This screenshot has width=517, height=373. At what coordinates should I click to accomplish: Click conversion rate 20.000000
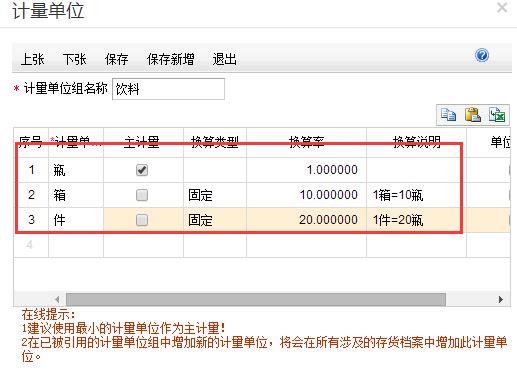click(x=306, y=220)
